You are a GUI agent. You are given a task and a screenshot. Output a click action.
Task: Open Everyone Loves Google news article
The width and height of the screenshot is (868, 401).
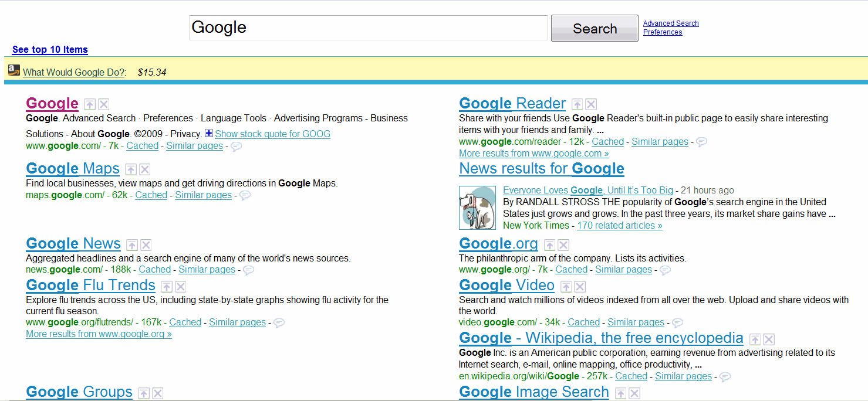[588, 191]
